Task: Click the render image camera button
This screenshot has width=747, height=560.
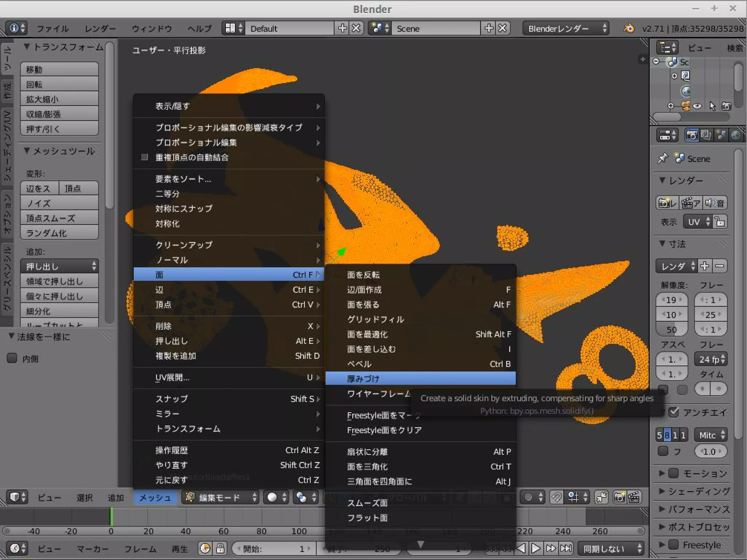Action: tap(667, 203)
